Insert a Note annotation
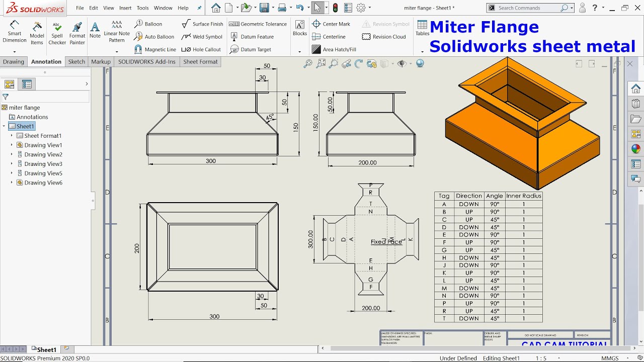Image resolution: width=644 pixels, height=362 pixels. pos(95,30)
